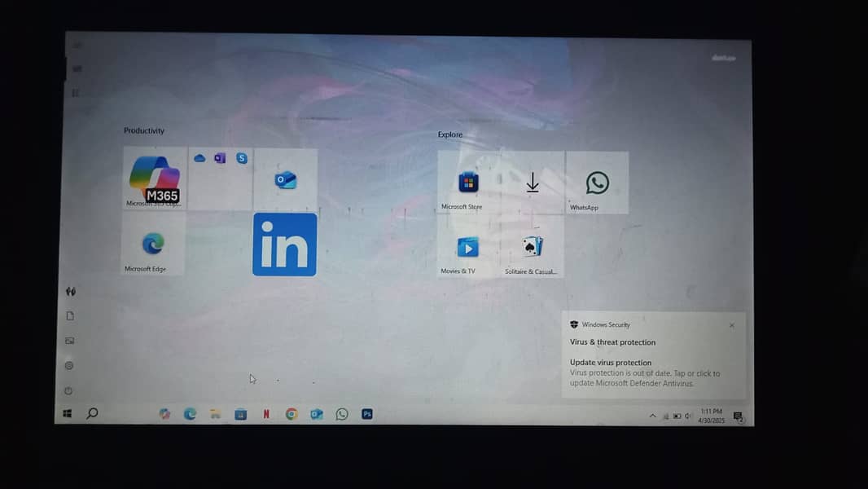Open the Solitaire & Casual Games tile
Screen dimensions: 868x489
pyautogui.click(x=533, y=246)
